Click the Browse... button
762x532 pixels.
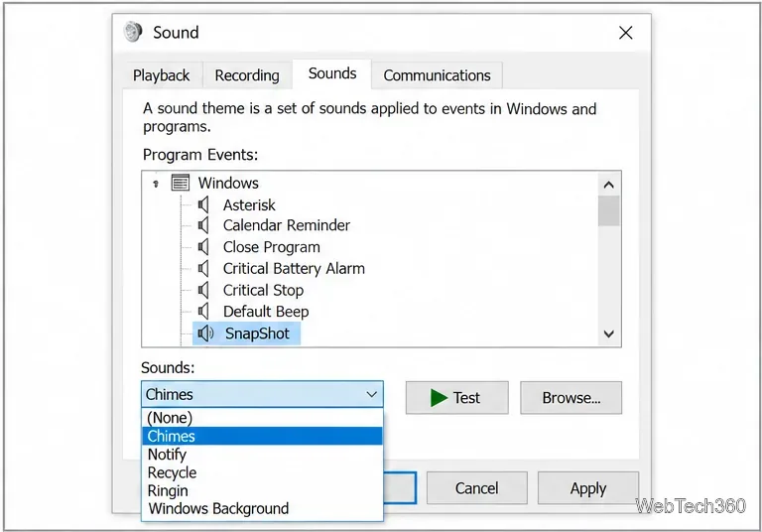571,398
